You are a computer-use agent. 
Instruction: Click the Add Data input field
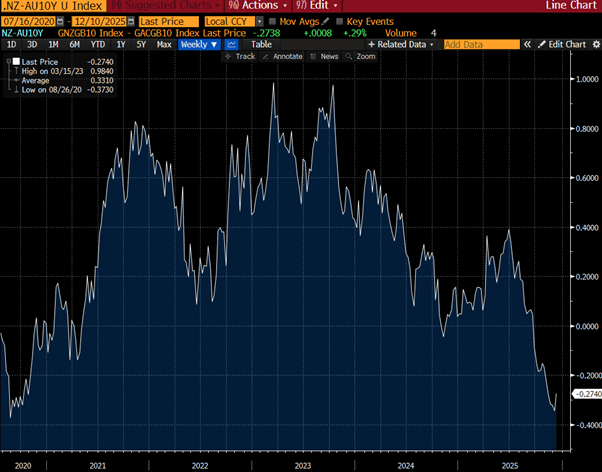point(481,45)
